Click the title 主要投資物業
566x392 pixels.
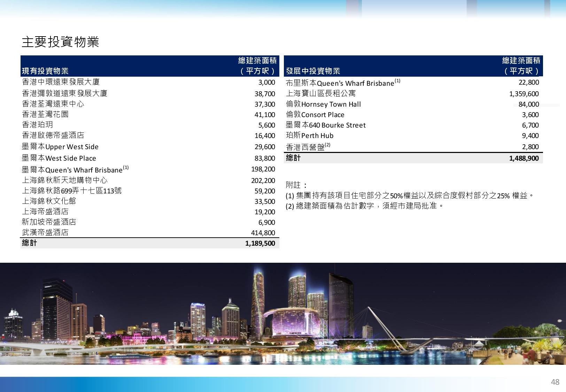61,42
